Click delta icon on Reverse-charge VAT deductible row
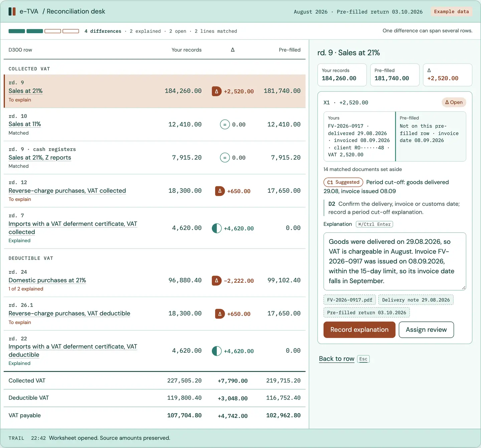 point(220,314)
